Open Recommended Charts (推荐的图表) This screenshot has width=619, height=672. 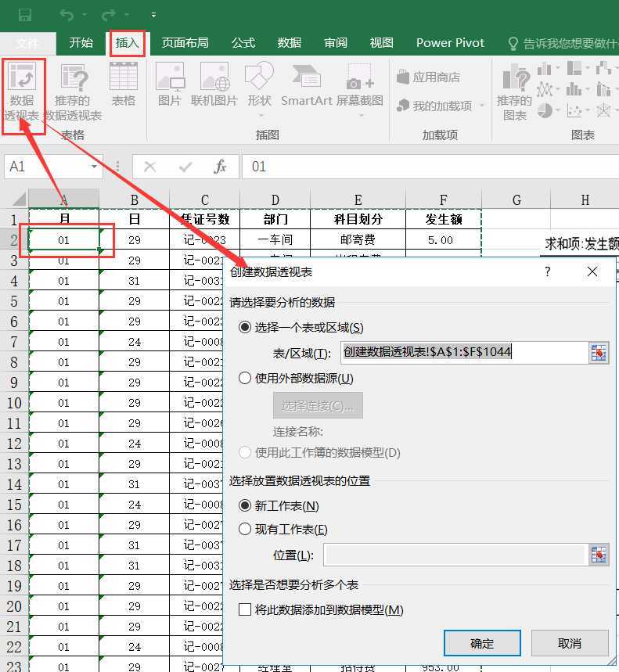tap(514, 92)
